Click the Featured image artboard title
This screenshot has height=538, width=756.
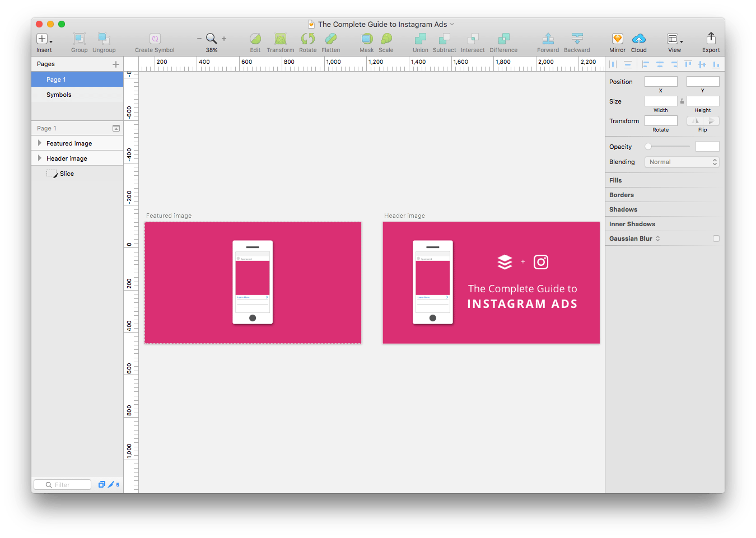(x=169, y=216)
